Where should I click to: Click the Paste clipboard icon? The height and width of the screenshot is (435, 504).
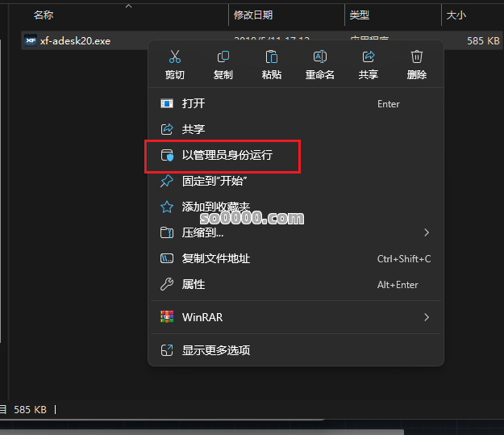click(x=272, y=57)
